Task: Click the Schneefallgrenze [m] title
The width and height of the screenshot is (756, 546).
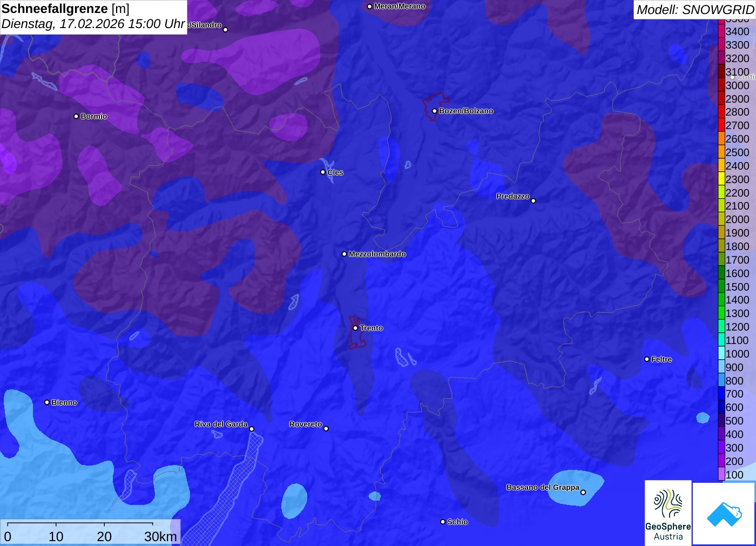Action: point(65,9)
